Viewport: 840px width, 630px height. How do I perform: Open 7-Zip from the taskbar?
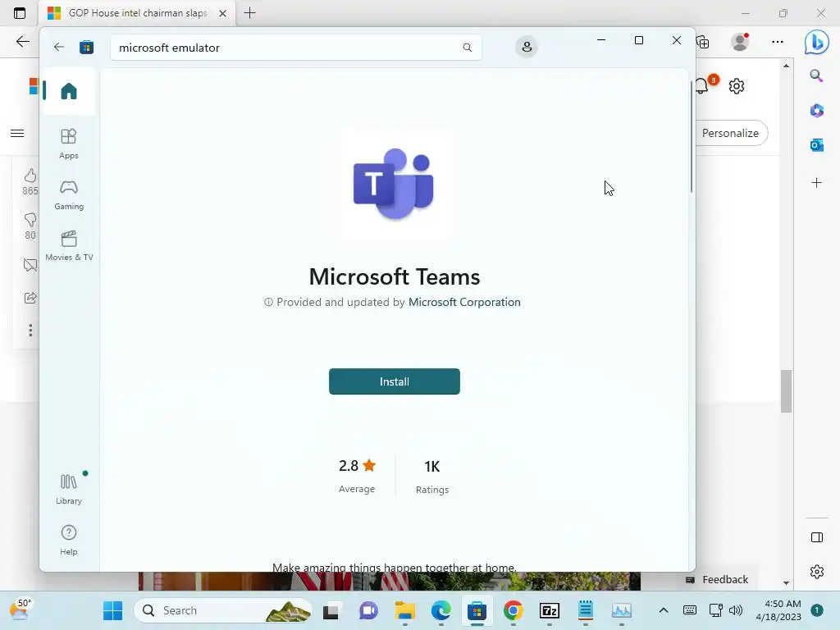coord(549,610)
